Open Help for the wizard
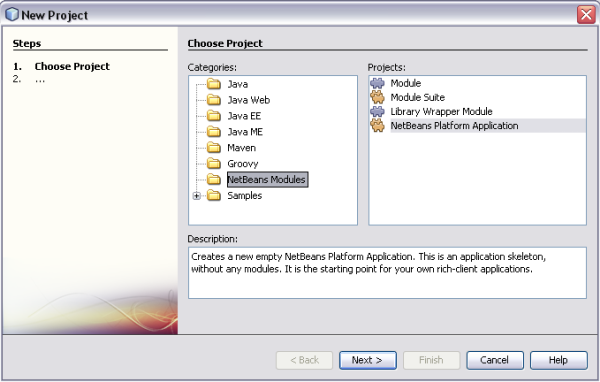 [558, 360]
